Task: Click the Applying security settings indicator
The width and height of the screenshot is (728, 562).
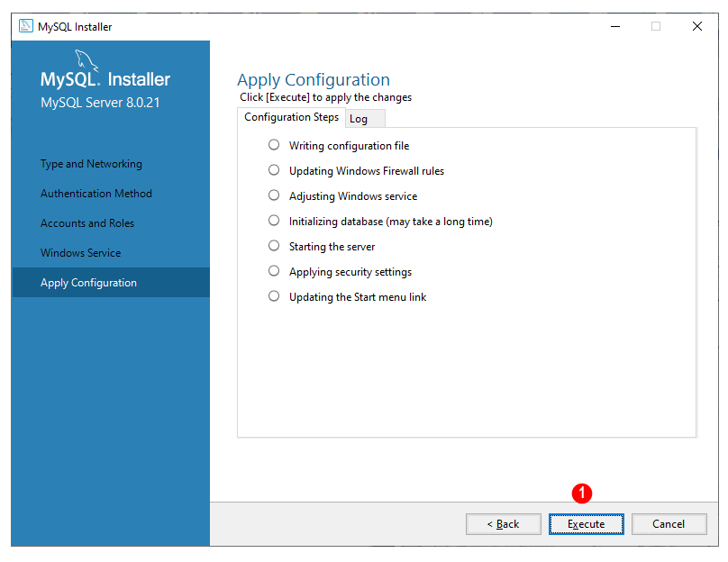Action: point(274,271)
